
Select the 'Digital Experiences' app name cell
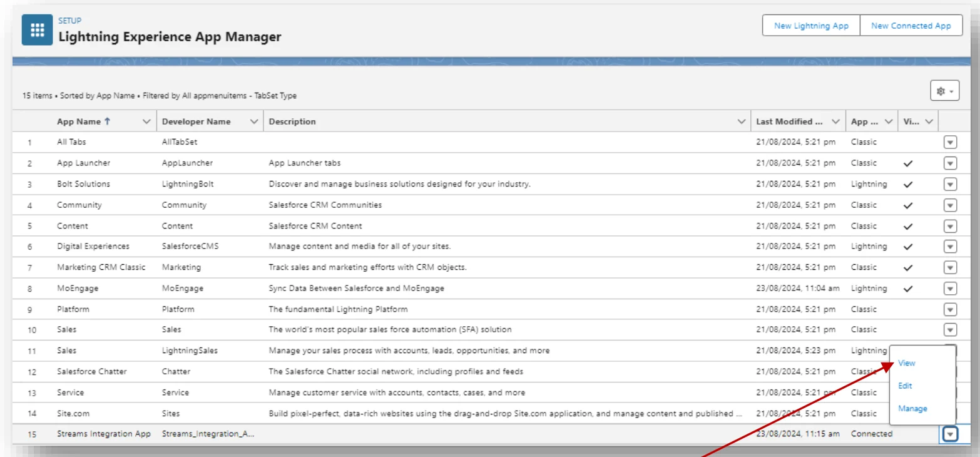coord(93,246)
